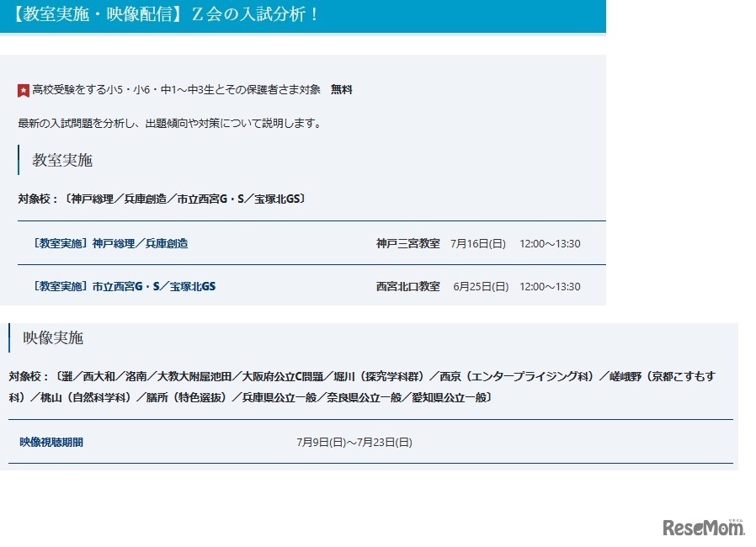Click the 映像視聴期間 link
The width and height of the screenshot is (756, 547).
click(x=52, y=442)
